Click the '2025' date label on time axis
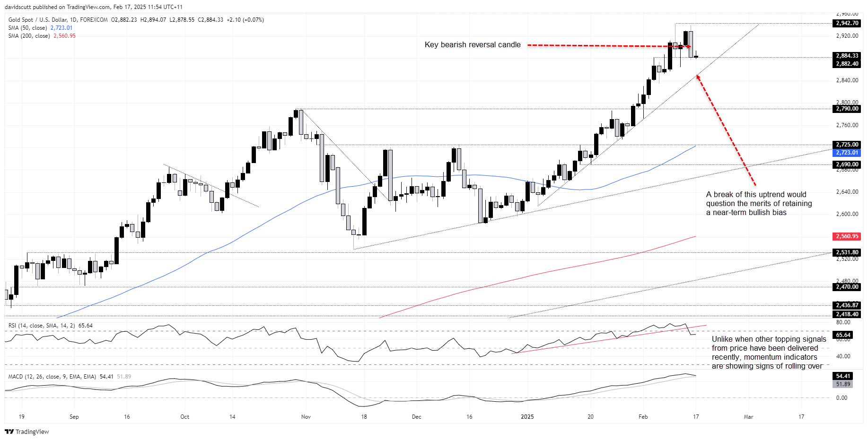This screenshot has height=440, width=868. pyautogui.click(x=527, y=417)
